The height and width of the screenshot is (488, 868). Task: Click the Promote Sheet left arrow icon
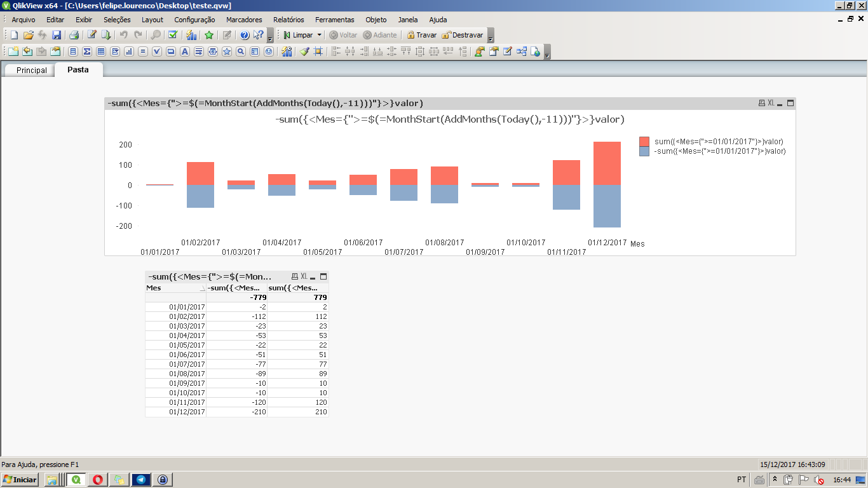coord(27,51)
